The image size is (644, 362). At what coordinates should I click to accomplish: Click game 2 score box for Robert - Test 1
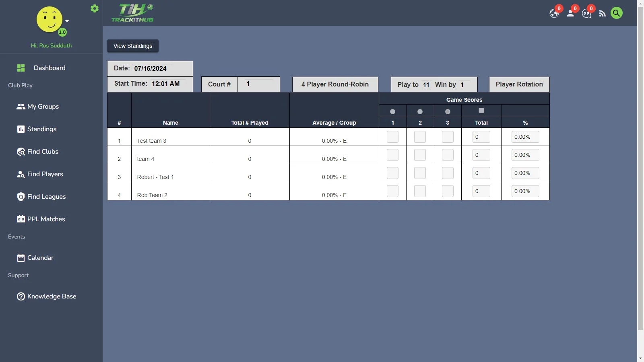(x=420, y=173)
